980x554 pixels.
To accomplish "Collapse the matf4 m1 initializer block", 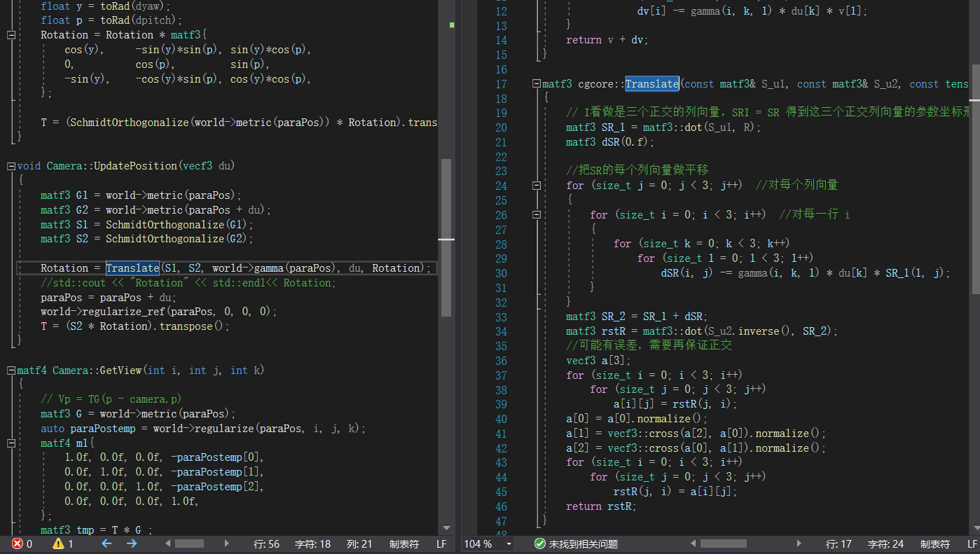I will pyautogui.click(x=11, y=443).
